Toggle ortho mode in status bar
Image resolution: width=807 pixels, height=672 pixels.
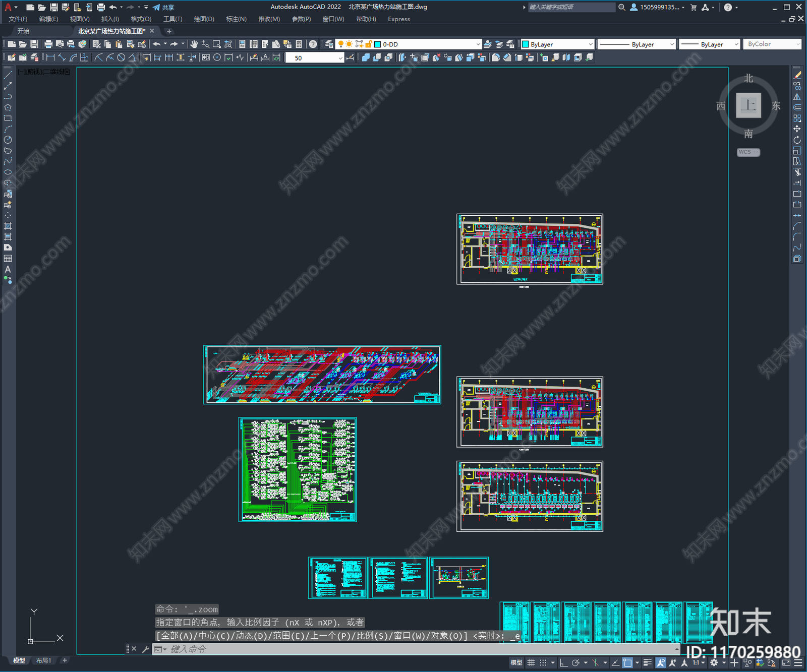coord(563,662)
